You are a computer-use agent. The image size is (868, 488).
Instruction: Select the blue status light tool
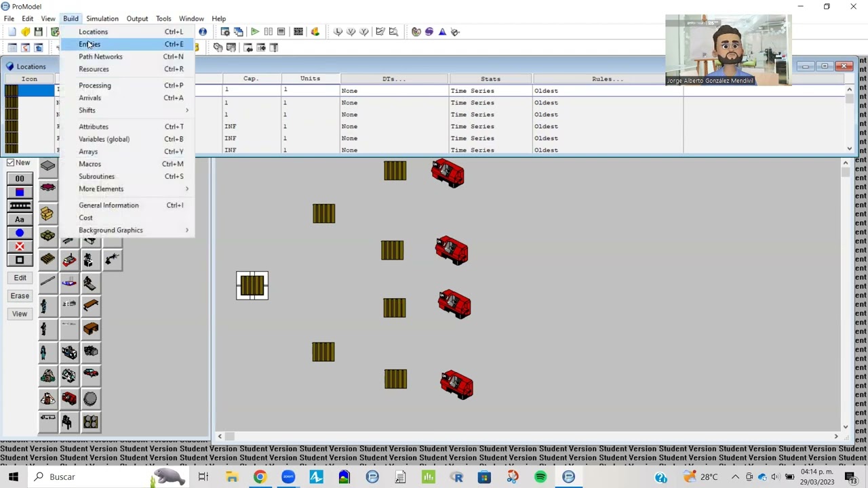pos(20,233)
